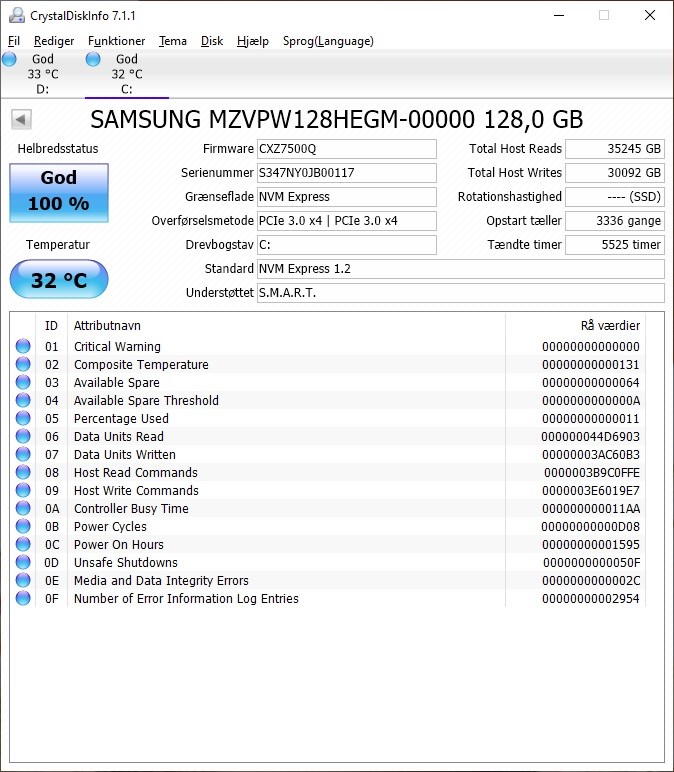Click Rotationshastighed value ---- (SSD)
The width and height of the screenshot is (674, 772).
point(615,197)
